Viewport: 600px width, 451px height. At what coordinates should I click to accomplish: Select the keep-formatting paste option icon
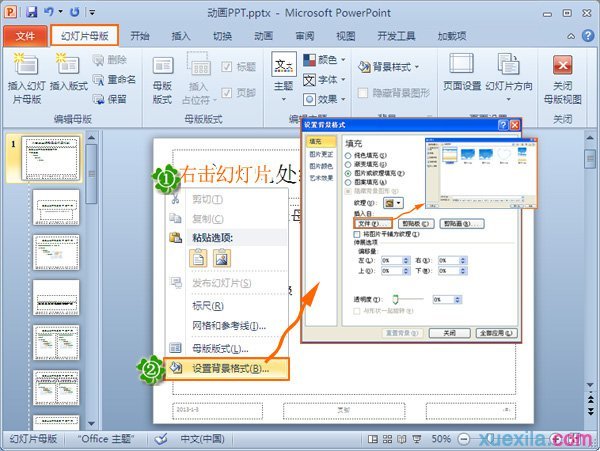198,257
